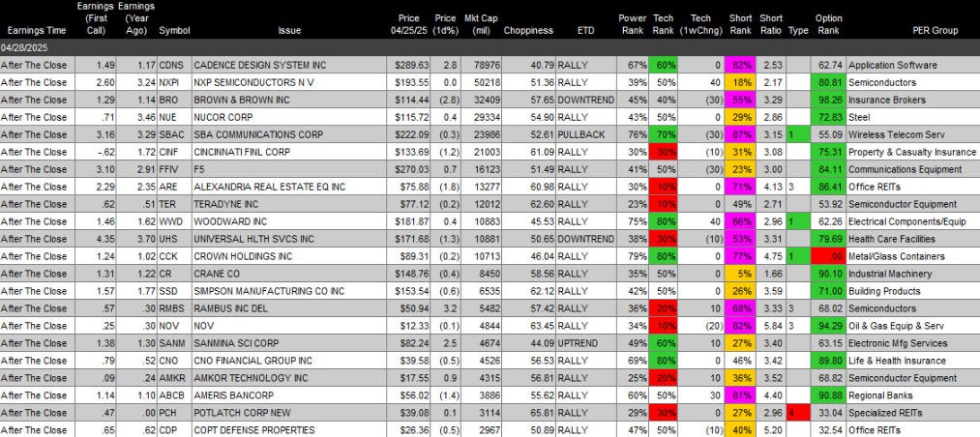Select AMKOR TECHNOLOGY INC issue name
The height and width of the screenshot is (437, 980).
251,378
